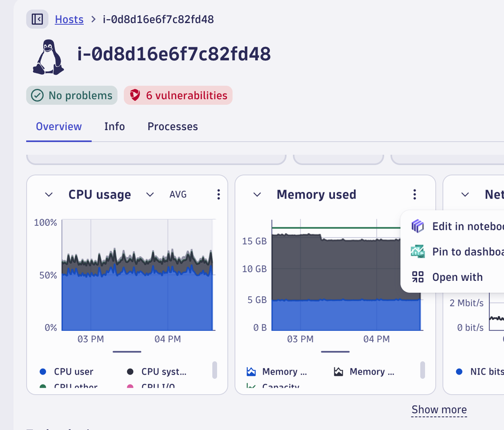The image size is (504, 430).
Task: Click the shield icon in vulnerabilities badge
Action: pyautogui.click(x=135, y=95)
